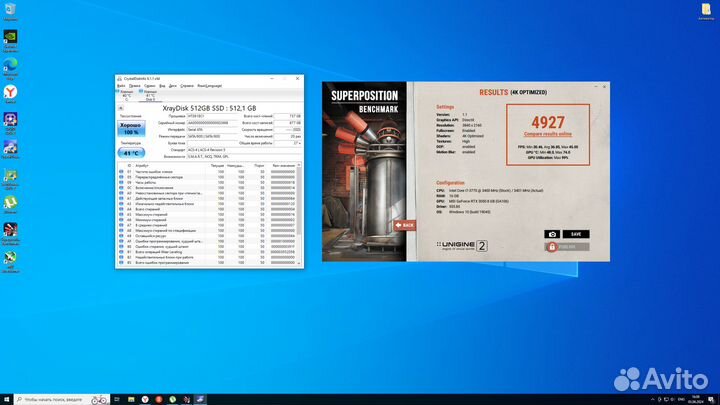Switch to the C: drive tab showing 40 °C
720x405 pixels.
click(126, 95)
